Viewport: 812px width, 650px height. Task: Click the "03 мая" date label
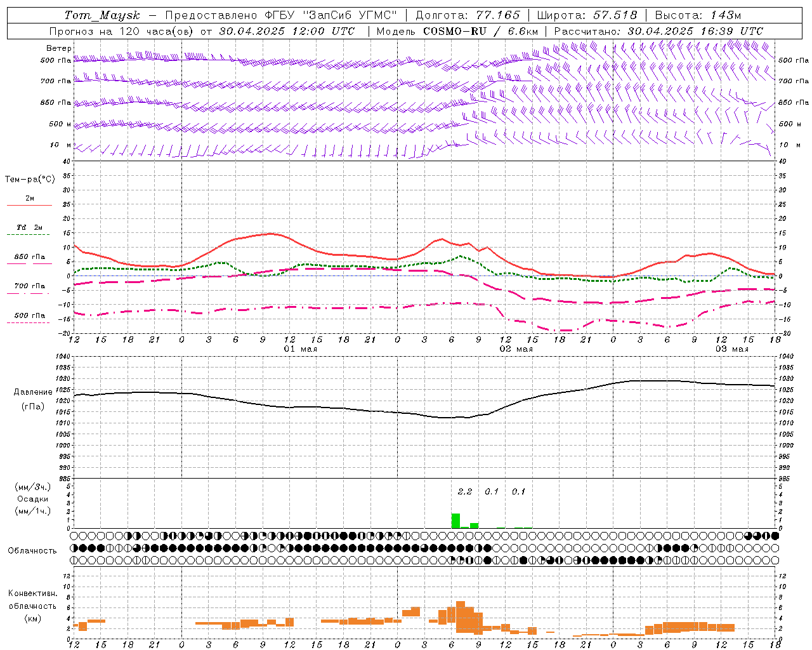coord(732,349)
